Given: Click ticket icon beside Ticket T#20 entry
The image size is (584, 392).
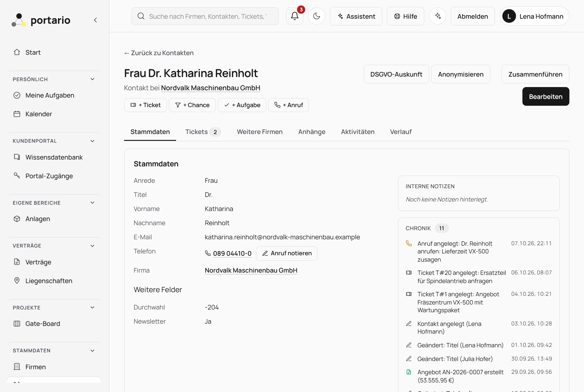Looking at the screenshot, I should click(409, 273).
